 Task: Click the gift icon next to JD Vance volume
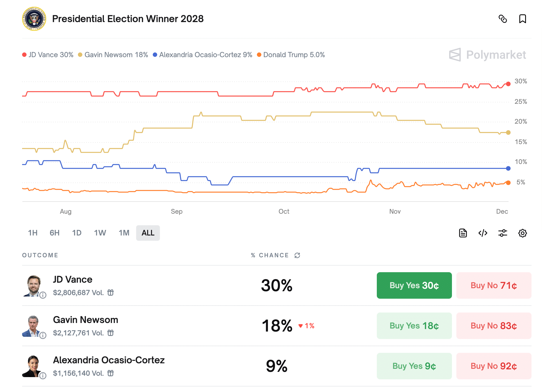click(x=110, y=292)
